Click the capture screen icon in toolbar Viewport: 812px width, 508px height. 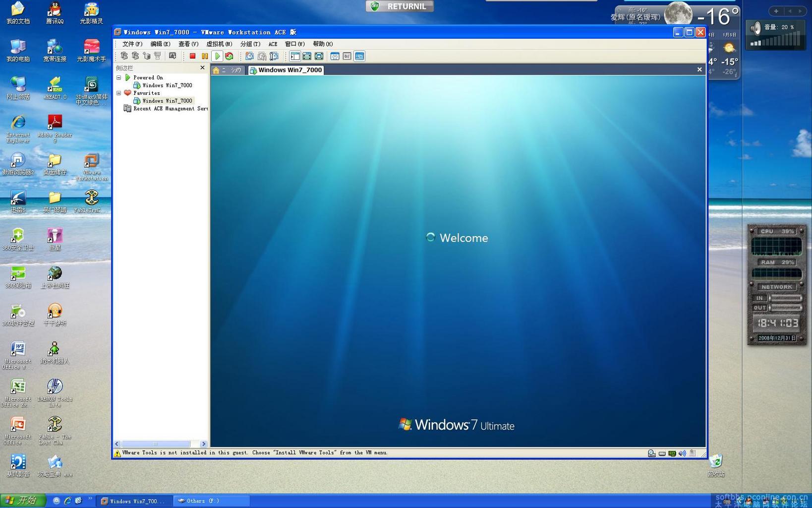173,56
